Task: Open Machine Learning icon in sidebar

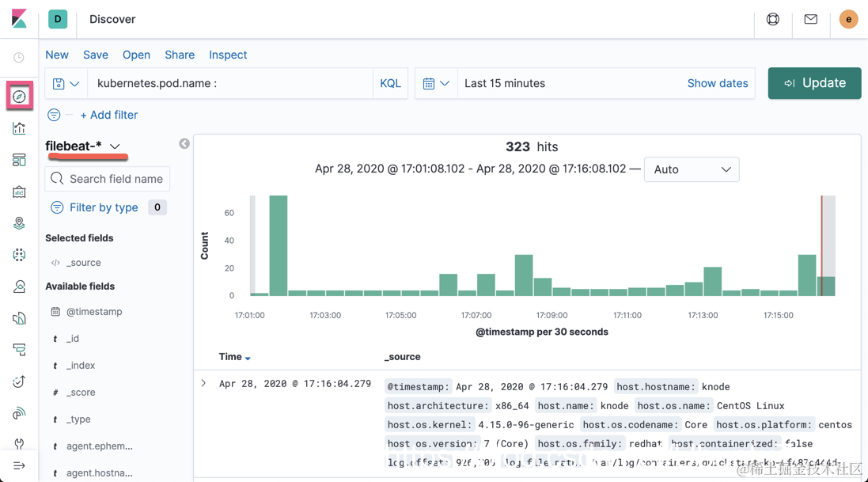Action: 19,255
